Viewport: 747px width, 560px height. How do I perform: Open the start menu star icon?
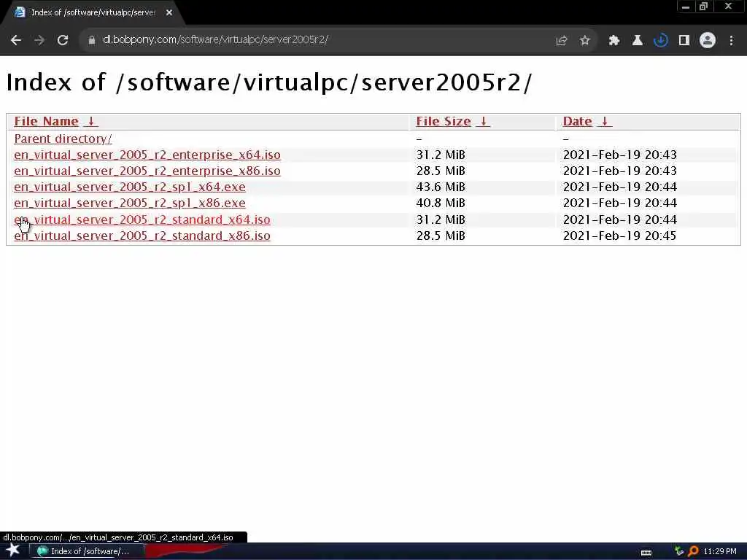pyautogui.click(x=13, y=551)
